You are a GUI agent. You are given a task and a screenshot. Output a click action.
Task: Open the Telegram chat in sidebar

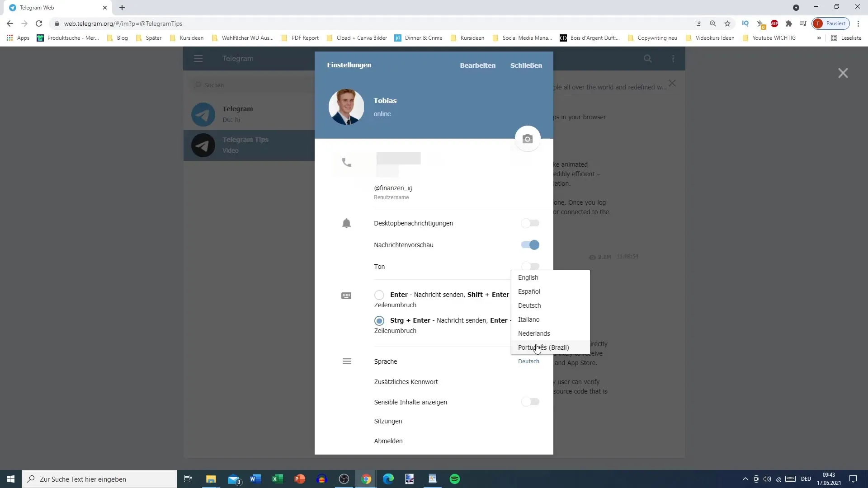point(249,114)
